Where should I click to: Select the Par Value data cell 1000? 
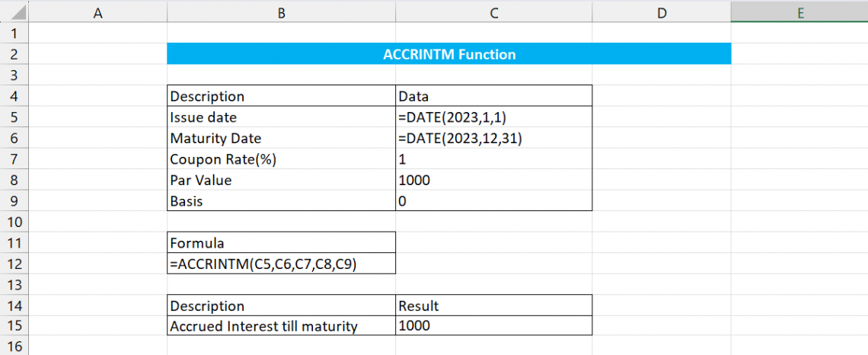(x=493, y=181)
